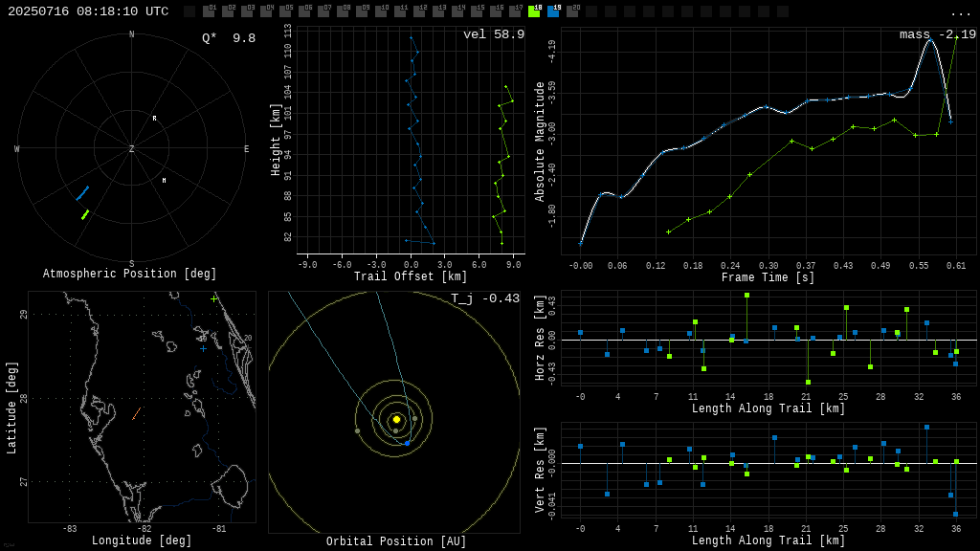Click the 20250716 08:18:10 UTC timestamp
Screen dimensions: 980x551
(88, 11)
